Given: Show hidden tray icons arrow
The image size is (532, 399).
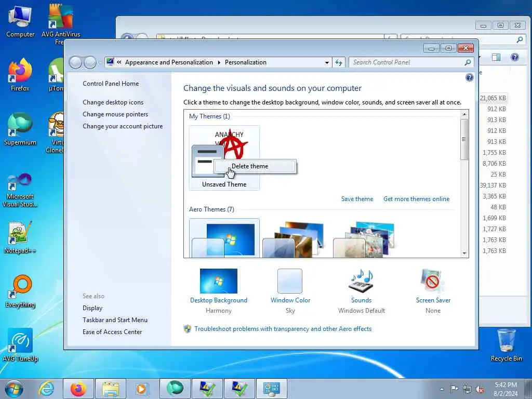Looking at the screenshot, I should point(442,389).
